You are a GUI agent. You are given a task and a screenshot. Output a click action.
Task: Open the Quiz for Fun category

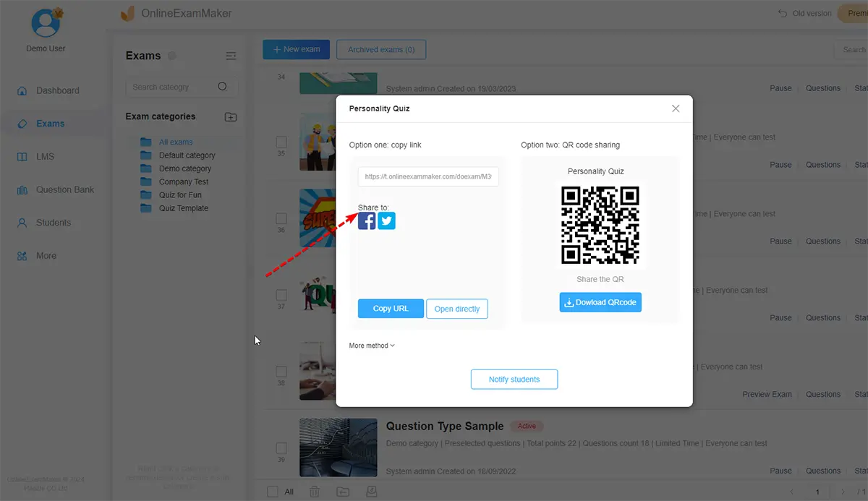[x=180, y=195]
